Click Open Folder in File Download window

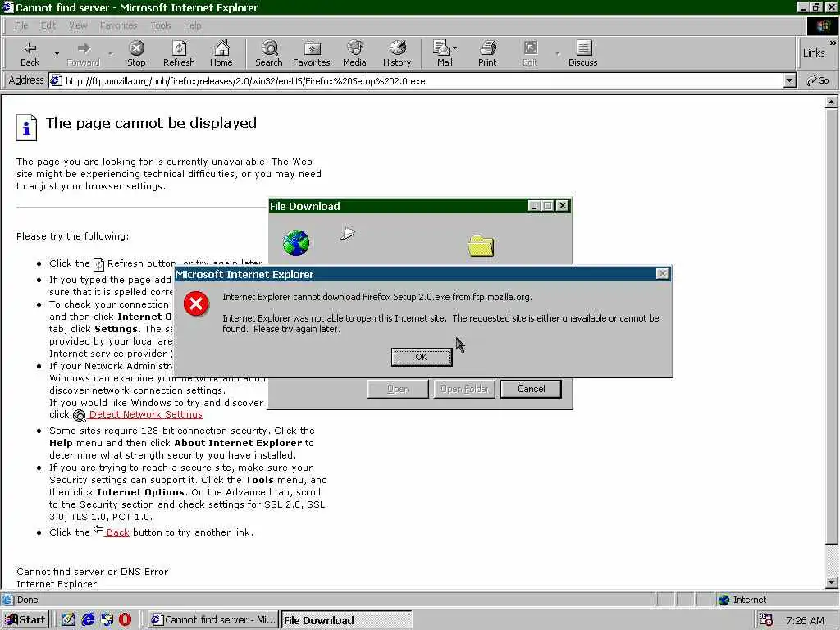tap(464, 389)
